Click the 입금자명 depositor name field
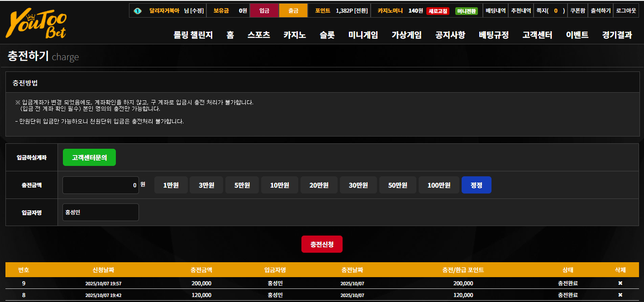Image resolution: width=644 pixels, height=302 pixels. point(100,212)
